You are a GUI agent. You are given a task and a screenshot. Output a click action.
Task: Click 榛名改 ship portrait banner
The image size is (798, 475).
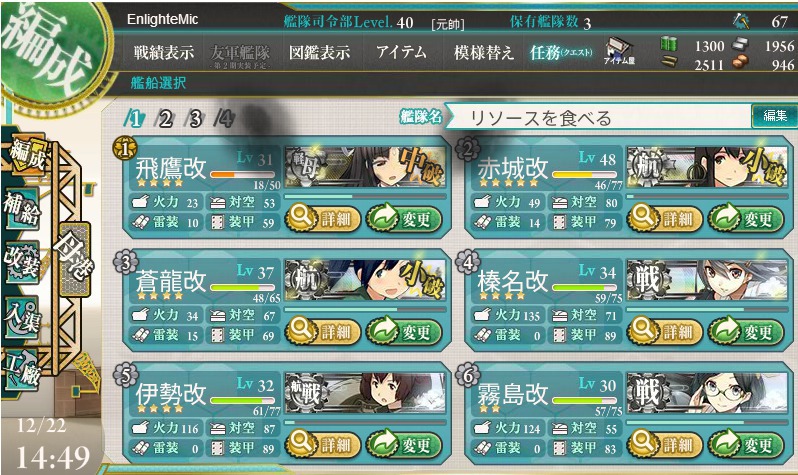706,280
